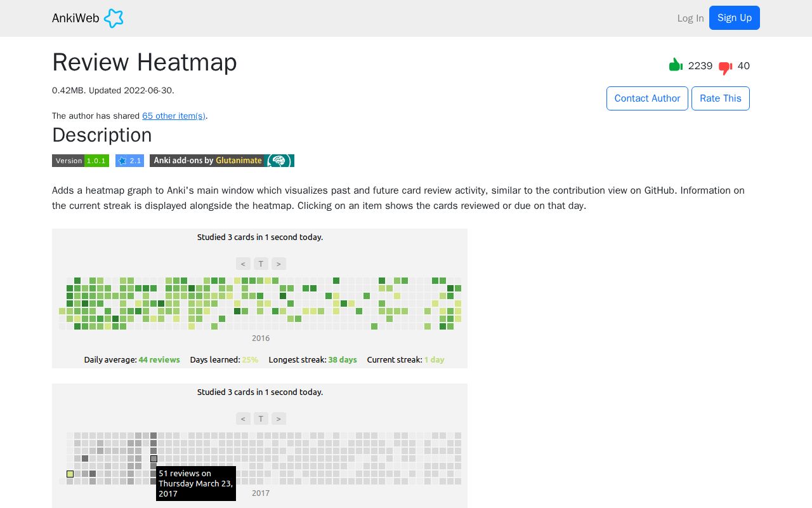Click the 2239 upvote count
The width and height of the screenshot is (812, 508).
(x=700, y=66)
